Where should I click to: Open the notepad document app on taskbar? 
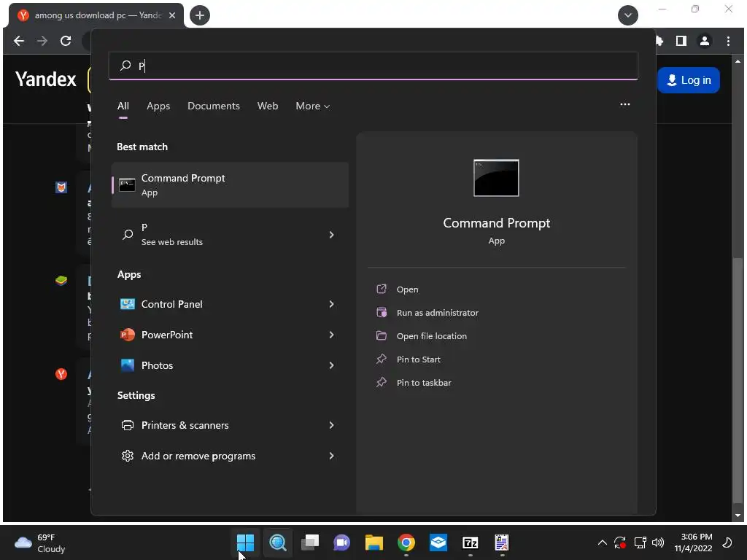(x=502, y=542)
